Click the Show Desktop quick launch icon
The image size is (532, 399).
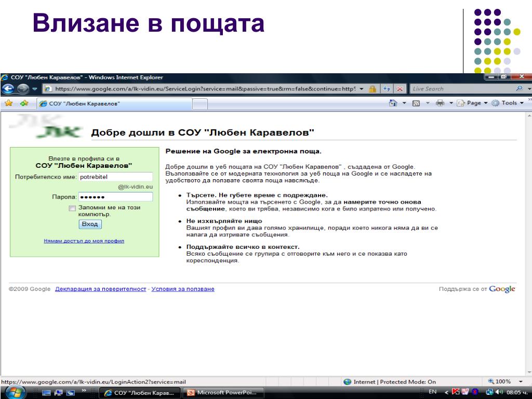[x=46, y=393]
